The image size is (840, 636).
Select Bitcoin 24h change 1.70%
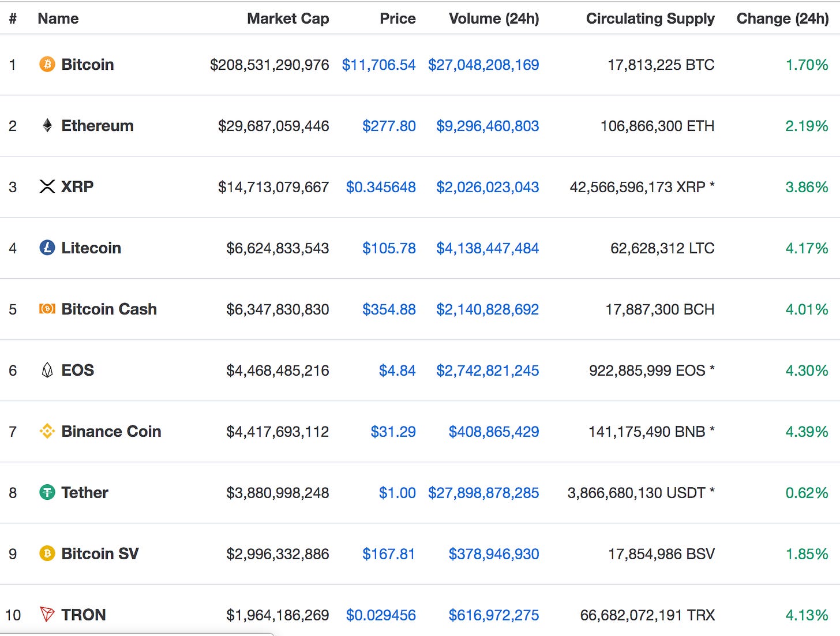click(x=807, y=65)
